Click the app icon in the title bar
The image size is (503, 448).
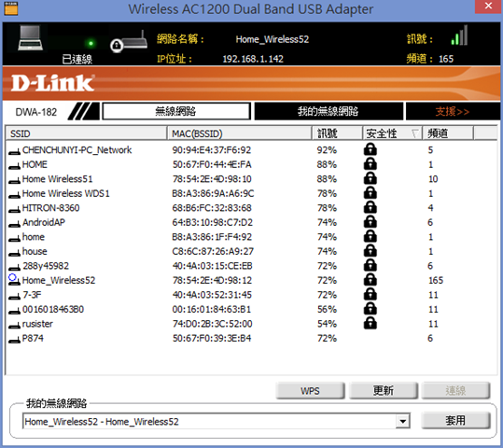pyautogui.click(x=11, y=8)
